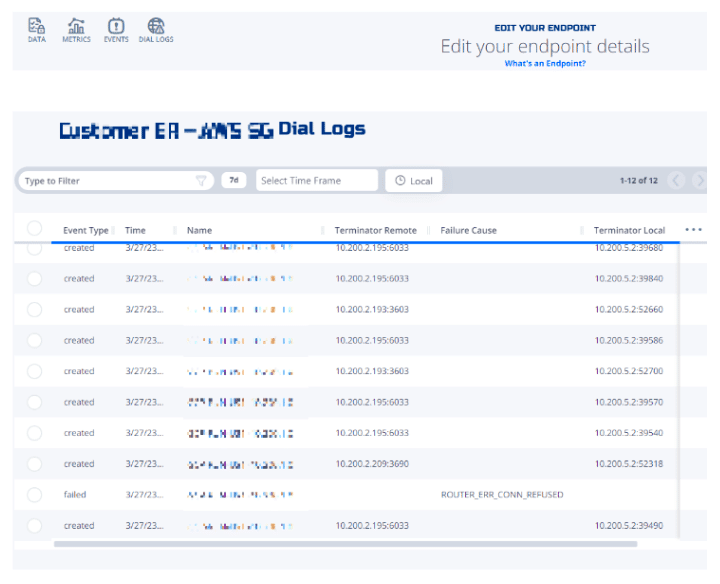Open the Metrics chart icon

[x=77, y=27]
